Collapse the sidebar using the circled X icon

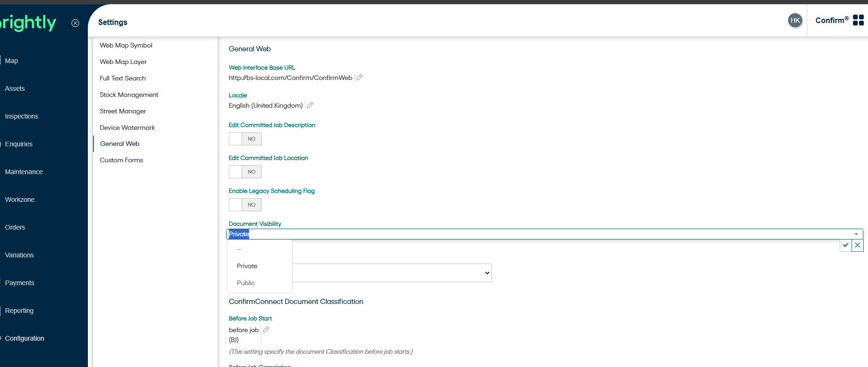[x=75, y=23]
